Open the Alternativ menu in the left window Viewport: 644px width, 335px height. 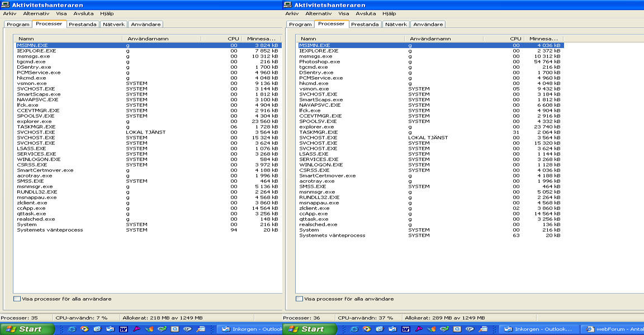[x=36, y=13]
